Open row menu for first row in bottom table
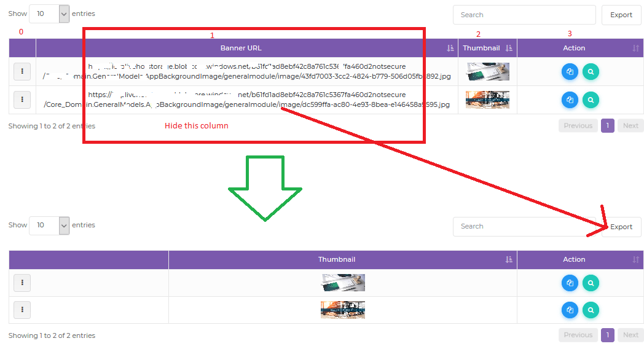The height and width of the screenshot is (349, 644). [22, 283]
